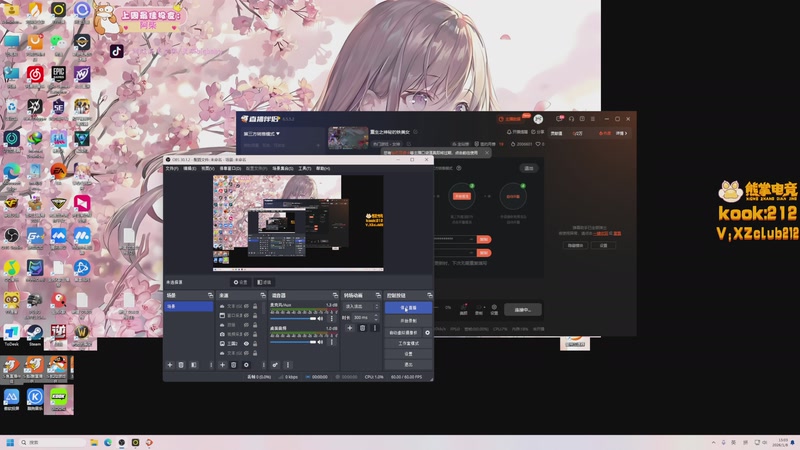
Task: Pop out the OBS 控制按钮 dock panel
Action: [430, 295]
